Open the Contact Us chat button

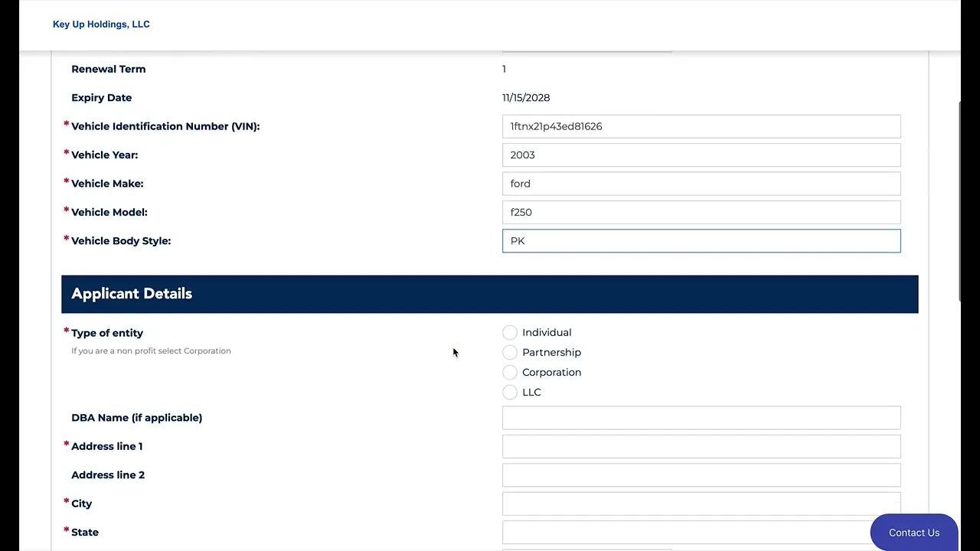click(914, 533)
